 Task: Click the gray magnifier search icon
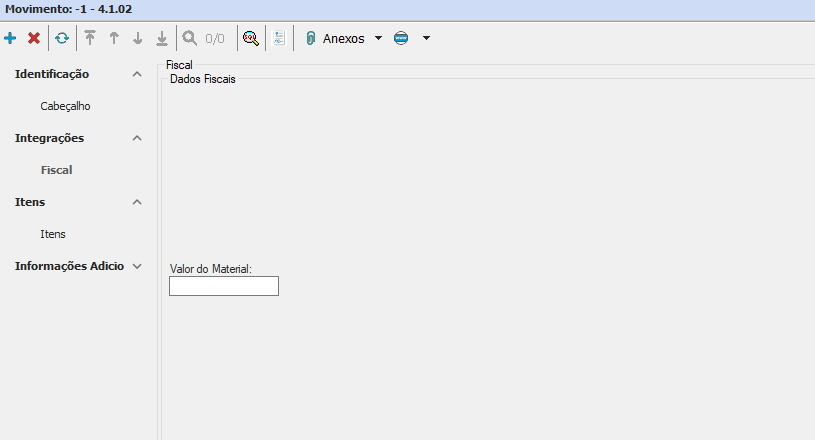point(189,38)
